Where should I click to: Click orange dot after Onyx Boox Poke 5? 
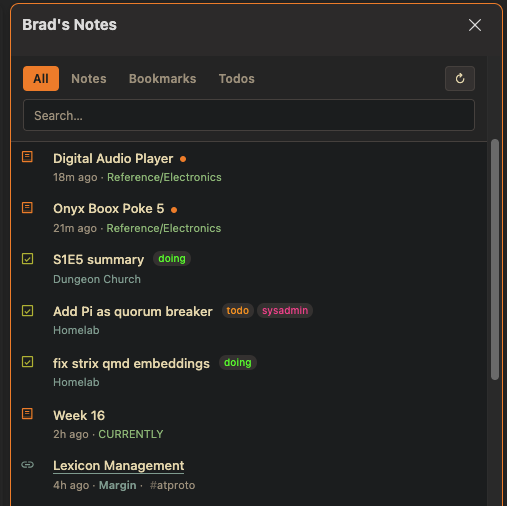pos(174,210)
